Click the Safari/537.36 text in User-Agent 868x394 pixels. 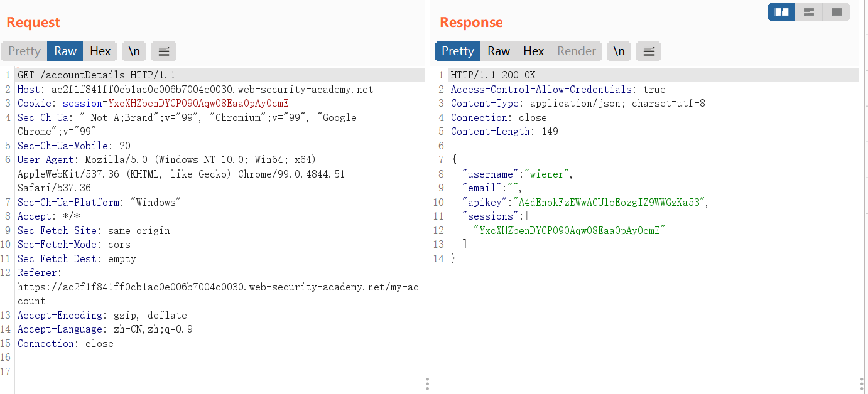(54, 188)
